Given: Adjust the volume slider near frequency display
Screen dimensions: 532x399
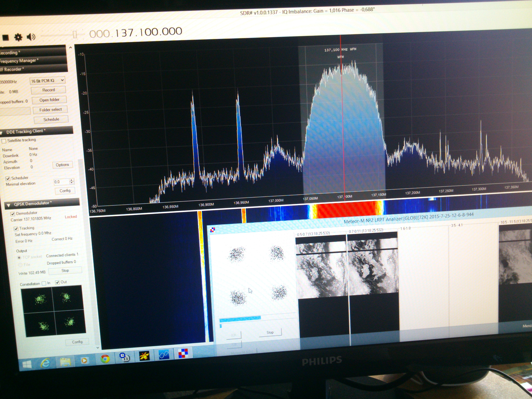Looking at the screenshot, I should (75, 34).
